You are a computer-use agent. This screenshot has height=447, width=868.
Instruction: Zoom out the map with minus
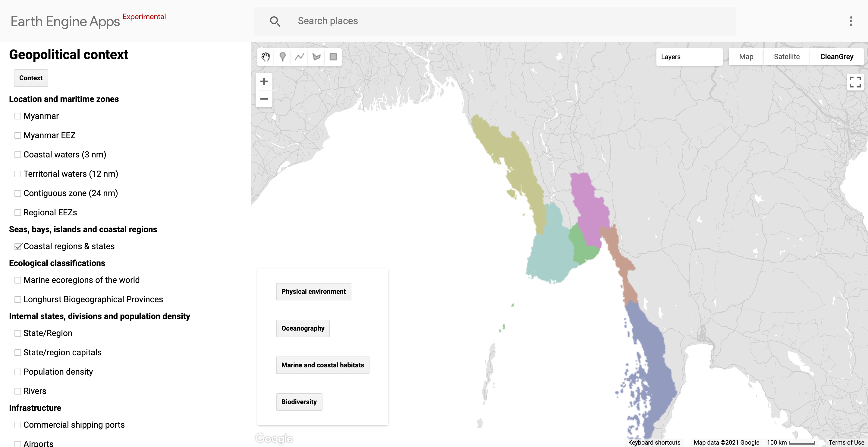264,99
